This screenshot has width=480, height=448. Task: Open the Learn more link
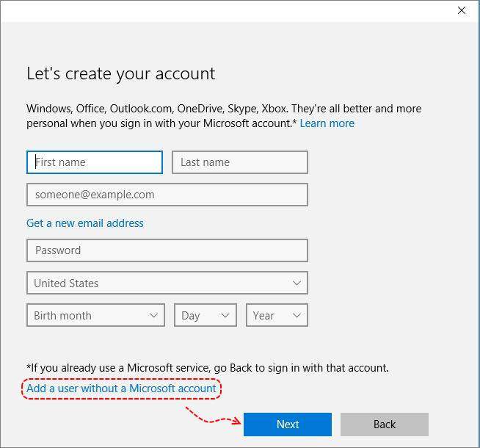(x=327, y=123)
